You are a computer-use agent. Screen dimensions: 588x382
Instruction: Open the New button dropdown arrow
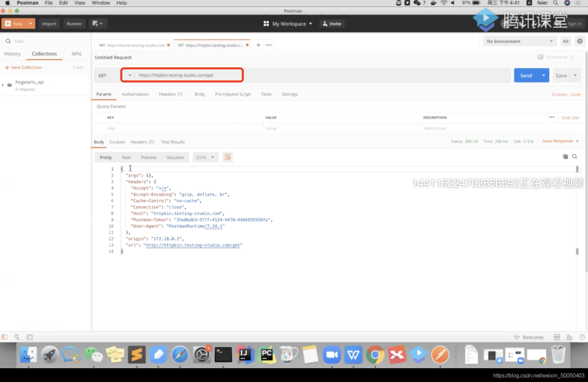(x=31, y=24)
